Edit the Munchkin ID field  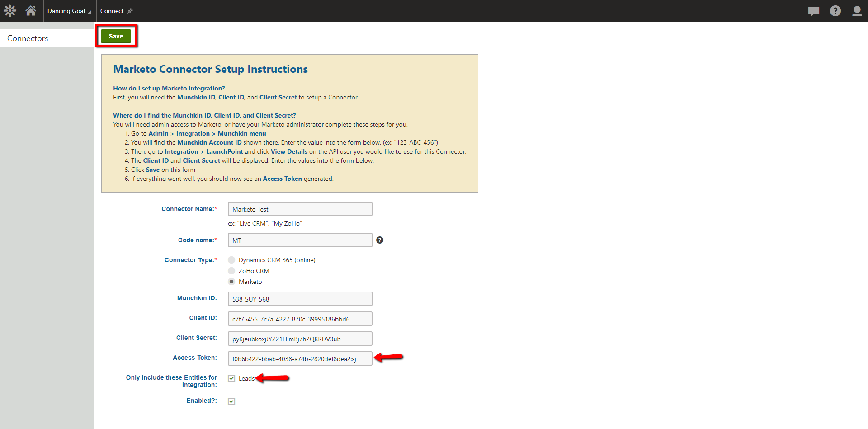(x=300, y=299)
